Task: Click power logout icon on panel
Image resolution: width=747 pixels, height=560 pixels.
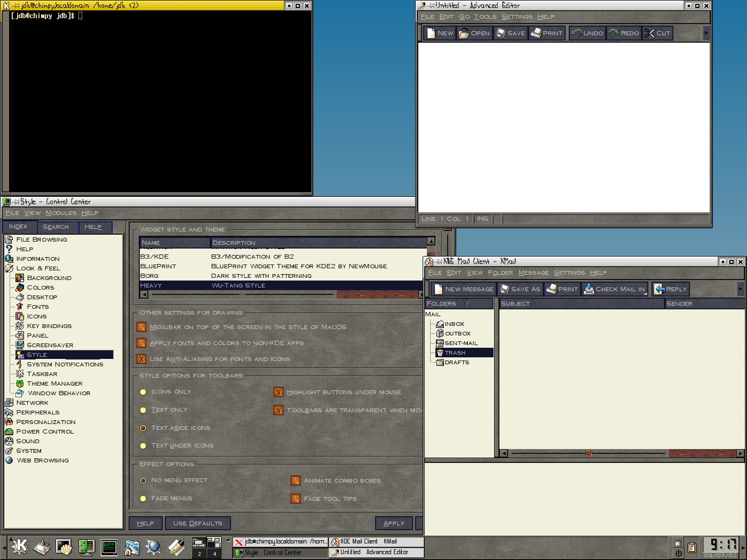Action: [x=678, y=553]
